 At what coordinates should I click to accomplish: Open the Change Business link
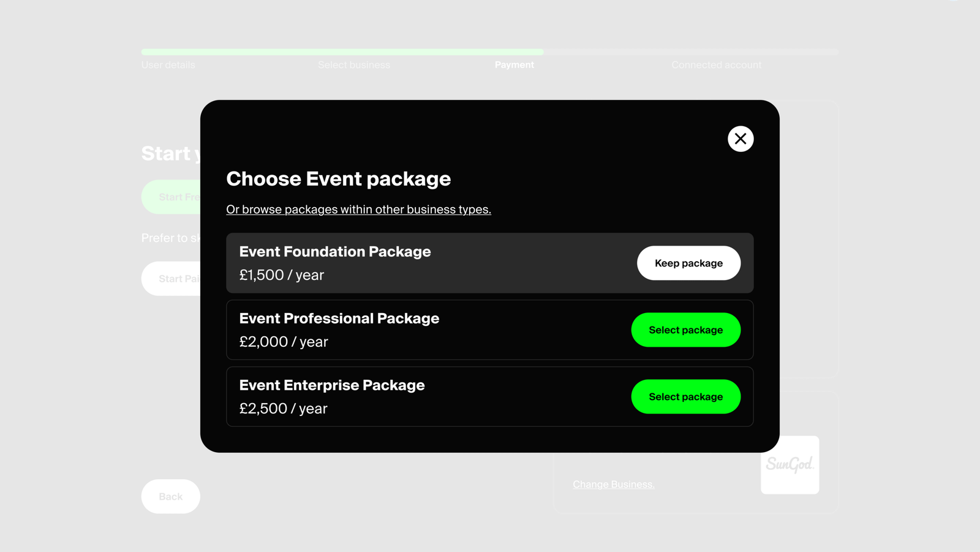(614, 484)
